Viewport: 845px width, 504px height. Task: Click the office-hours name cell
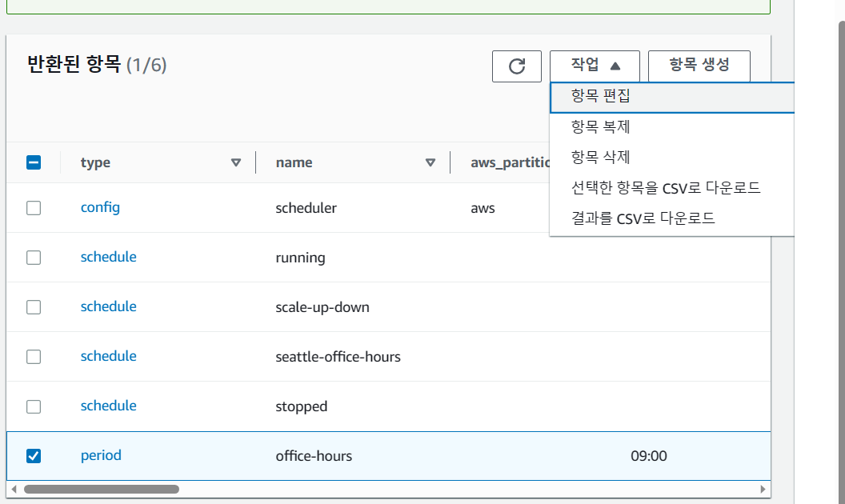tap(314, 456)
